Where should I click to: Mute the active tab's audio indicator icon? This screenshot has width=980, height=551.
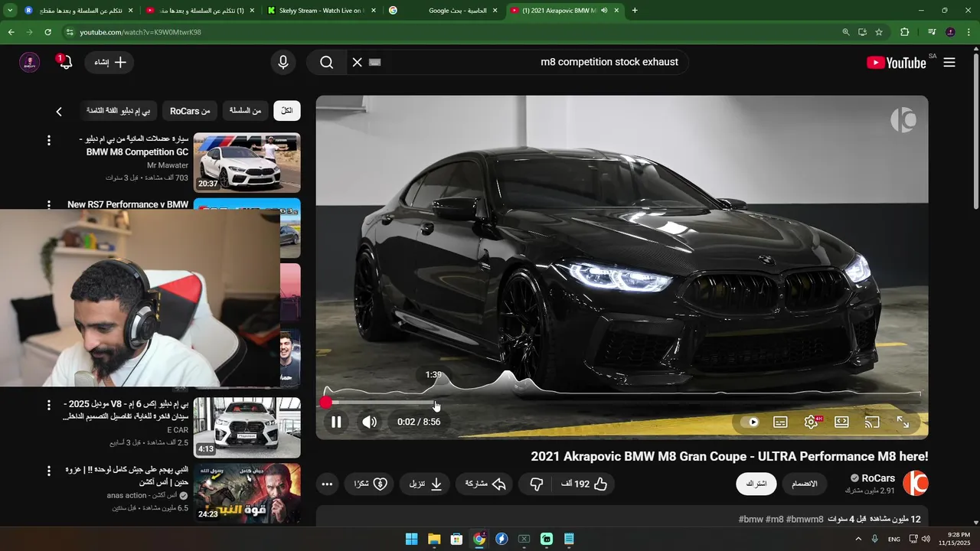pyautogui.click(x=604, y=11)
